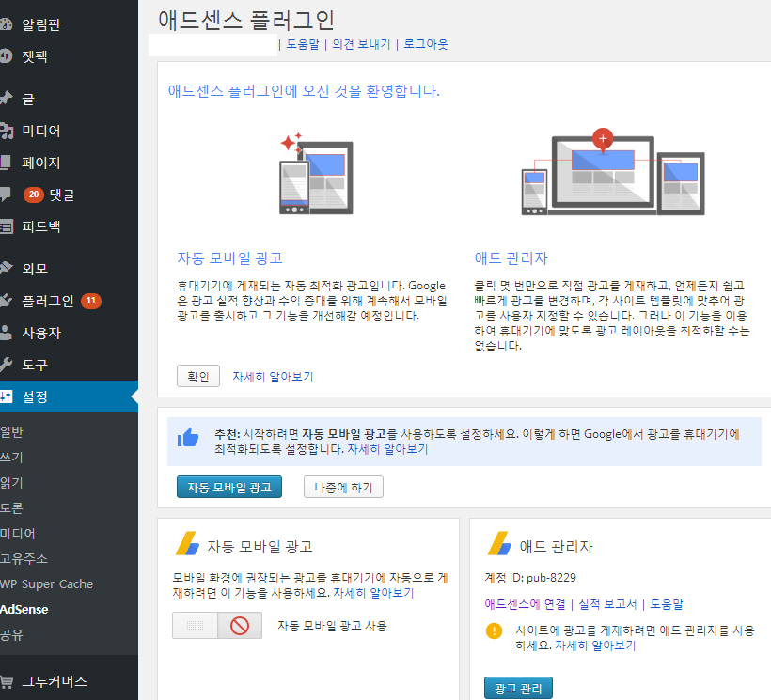
Task: Click the 로그아웃 link
Action: tap(426, 44)
